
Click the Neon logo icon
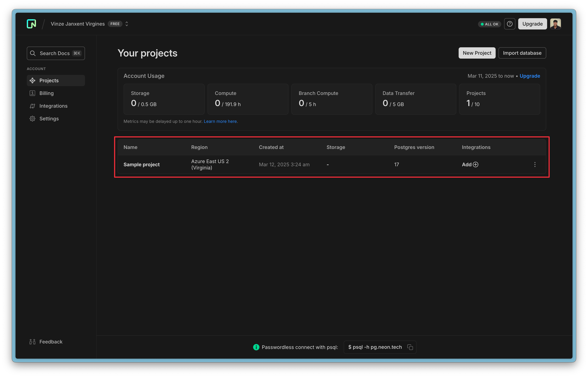pos(31,24)
